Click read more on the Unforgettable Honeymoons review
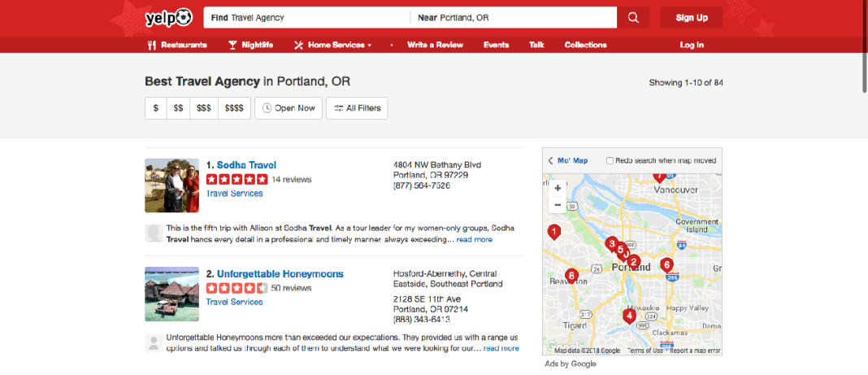This screenshot has height=375, width=868. pos(501,348)
